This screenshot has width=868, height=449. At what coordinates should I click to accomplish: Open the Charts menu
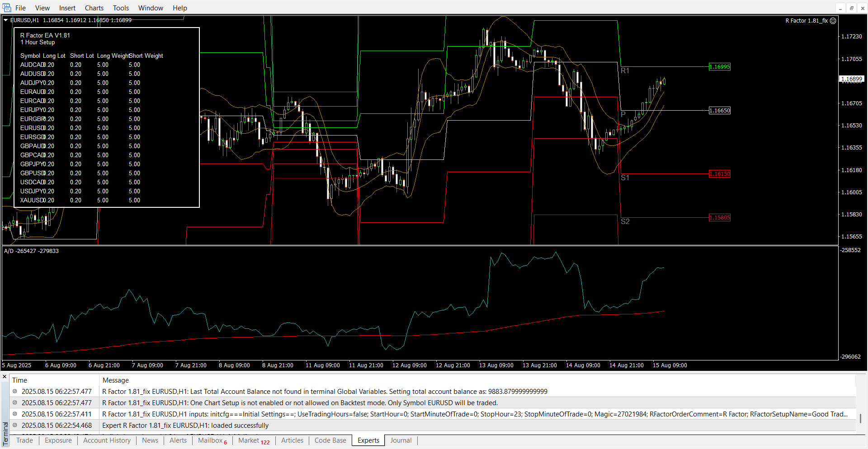click(94, 8)
